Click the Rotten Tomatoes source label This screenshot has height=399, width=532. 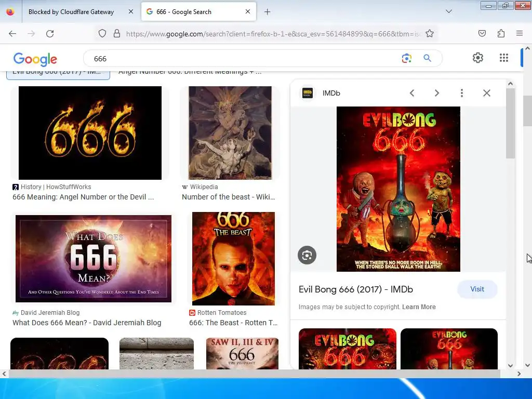click(x=222, y=313)
